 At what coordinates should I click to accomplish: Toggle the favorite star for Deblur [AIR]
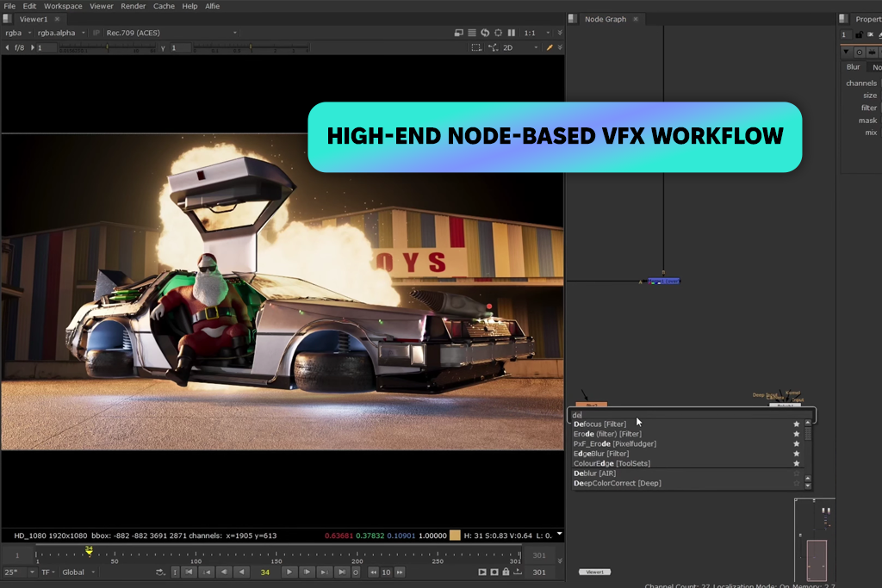797,473
